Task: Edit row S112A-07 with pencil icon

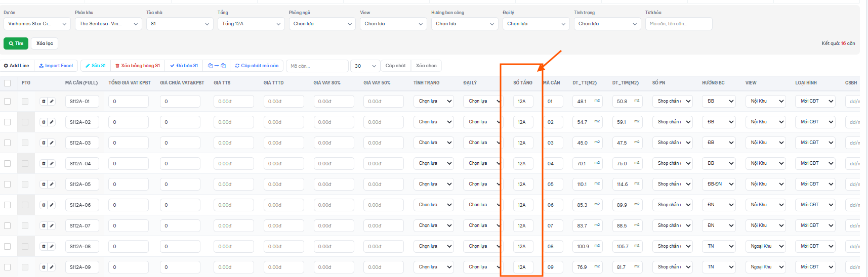Action: [52, 226]
